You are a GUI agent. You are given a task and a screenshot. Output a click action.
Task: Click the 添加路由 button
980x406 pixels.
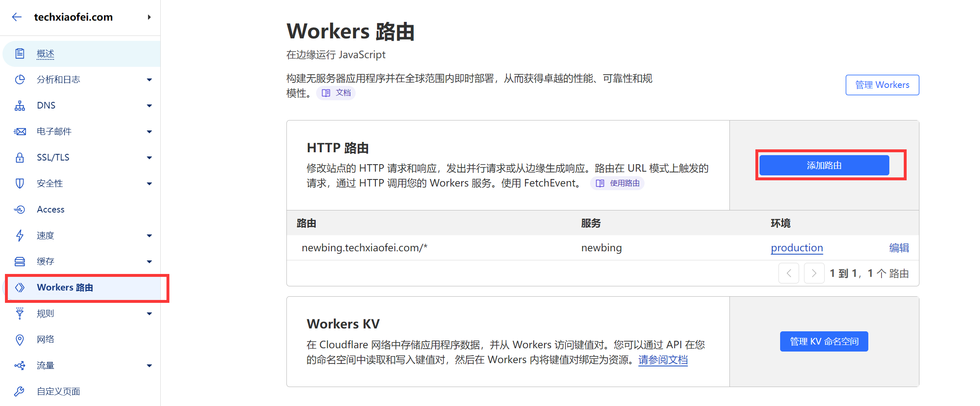(x=824, y=165)
